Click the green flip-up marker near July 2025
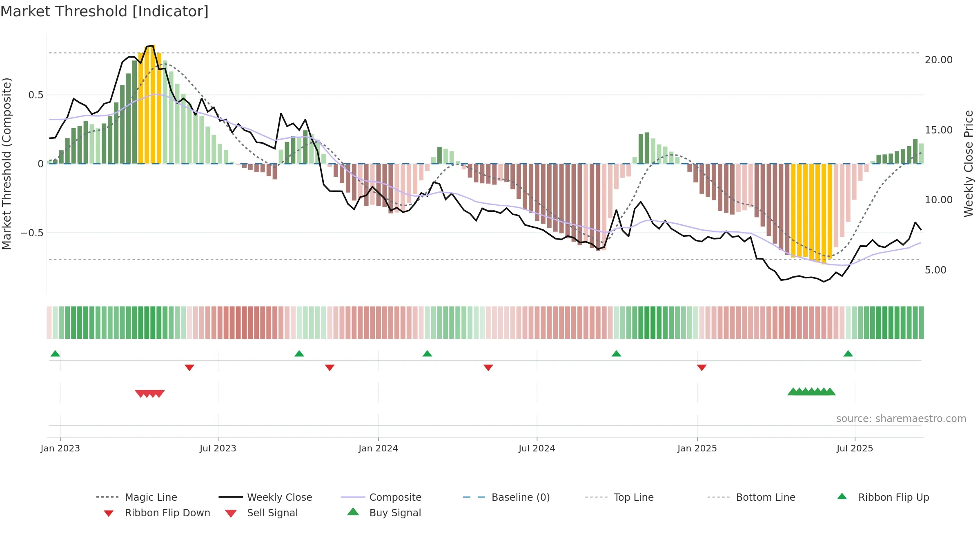 coord(848,353)
